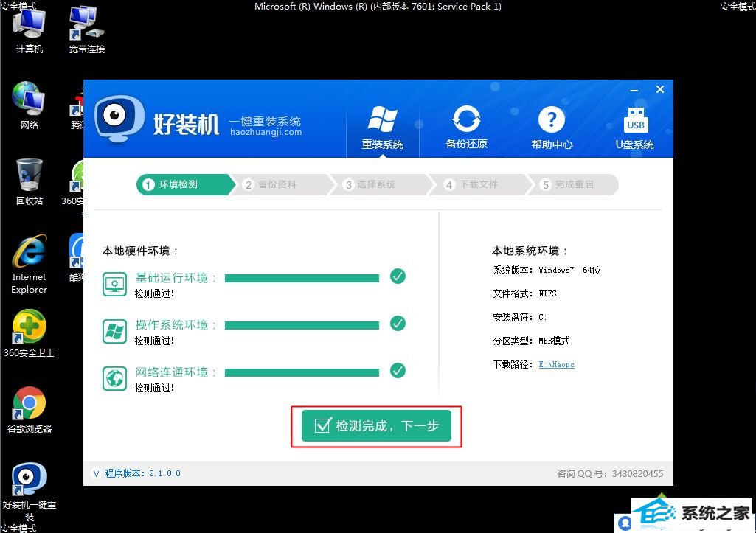
Task: Switch to the 备份还原 backup tab
Action: tap(466, 127)
